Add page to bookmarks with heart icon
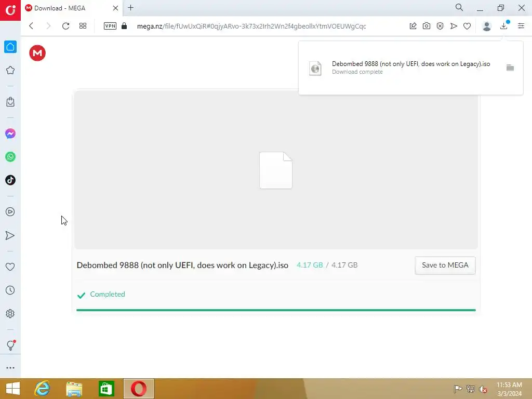Viewport: 532px width, 399px height. [x=467, y=26]
